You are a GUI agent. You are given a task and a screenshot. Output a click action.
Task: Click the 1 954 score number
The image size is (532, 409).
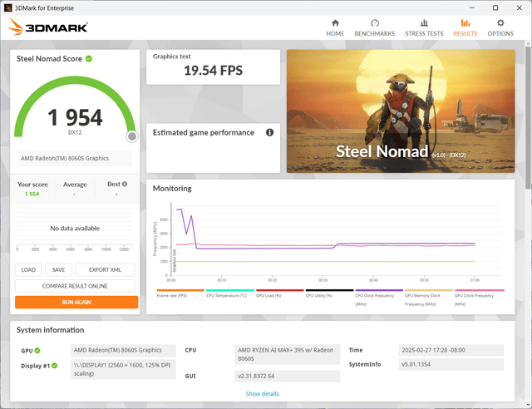click(75, 117)
